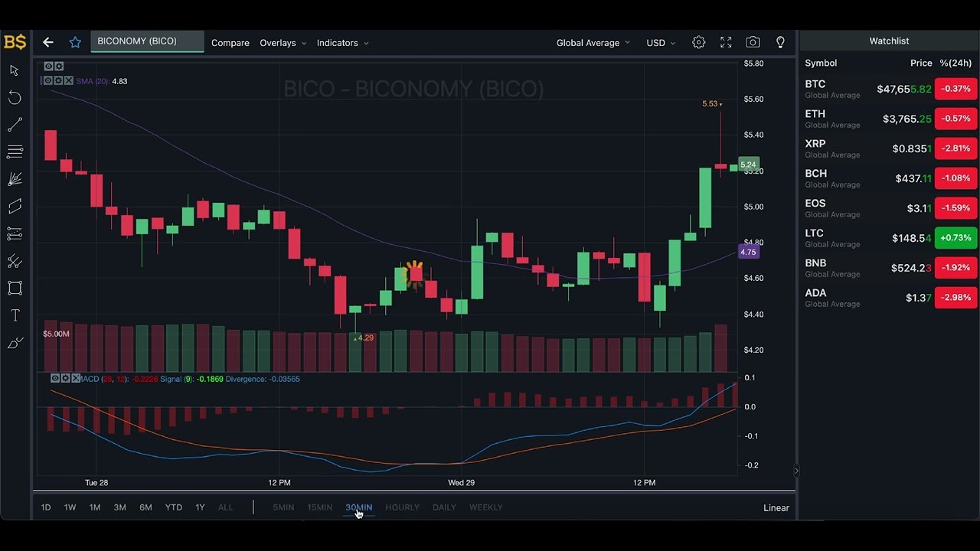Select the arrow cursor tool
Viewport: 980px width, 551px height.
[x=14, y=70]
